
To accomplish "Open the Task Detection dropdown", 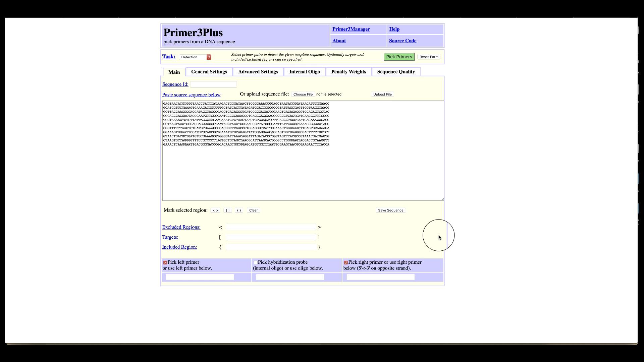I will coord(195,57).
